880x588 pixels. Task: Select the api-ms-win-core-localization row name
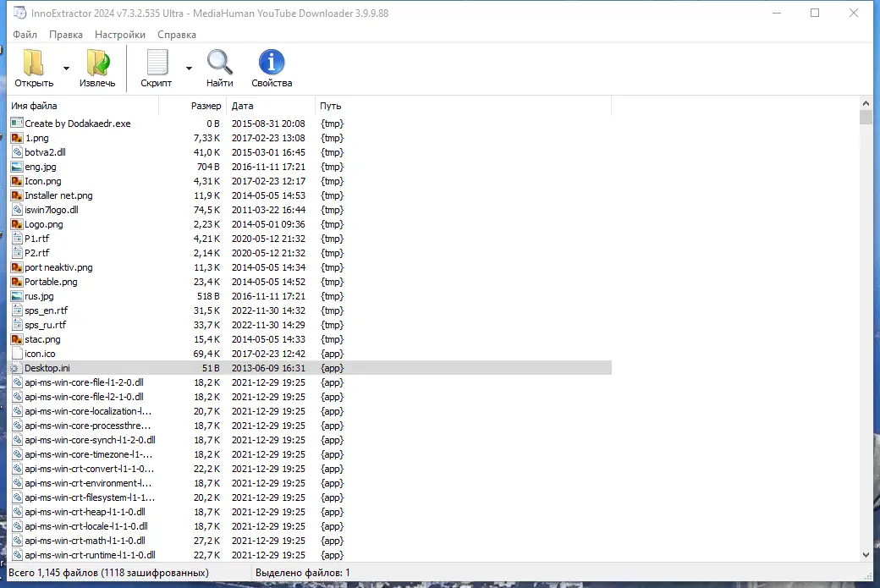pyautogui.click(x=88, y=411)
